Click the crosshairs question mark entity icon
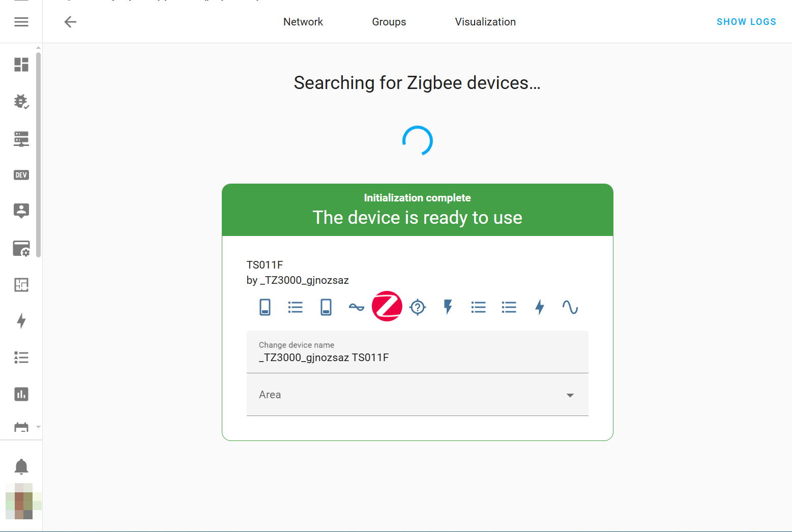The width and height of the screenshot is (792, 532). (418, 307)
